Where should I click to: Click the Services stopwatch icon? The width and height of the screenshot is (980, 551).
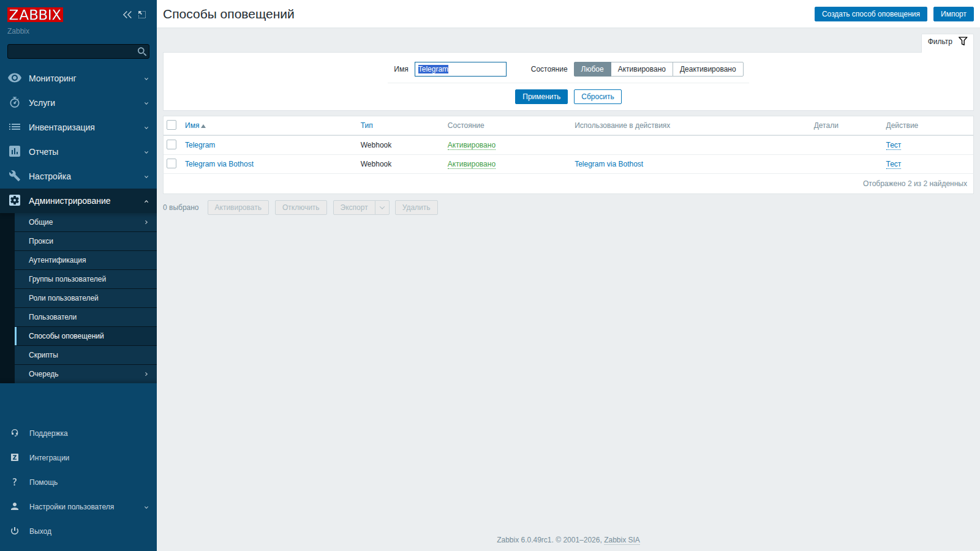pyautogui.click(x=15, y=102)
